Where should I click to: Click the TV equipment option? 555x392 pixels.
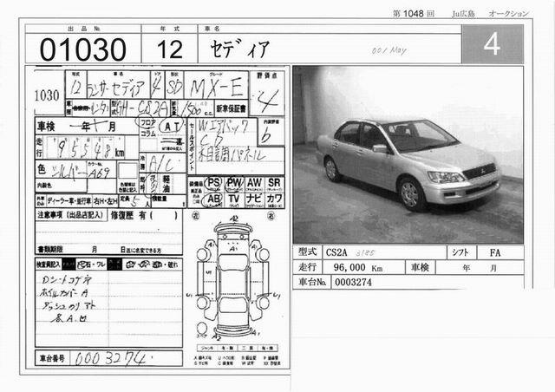tap(233, 199)
